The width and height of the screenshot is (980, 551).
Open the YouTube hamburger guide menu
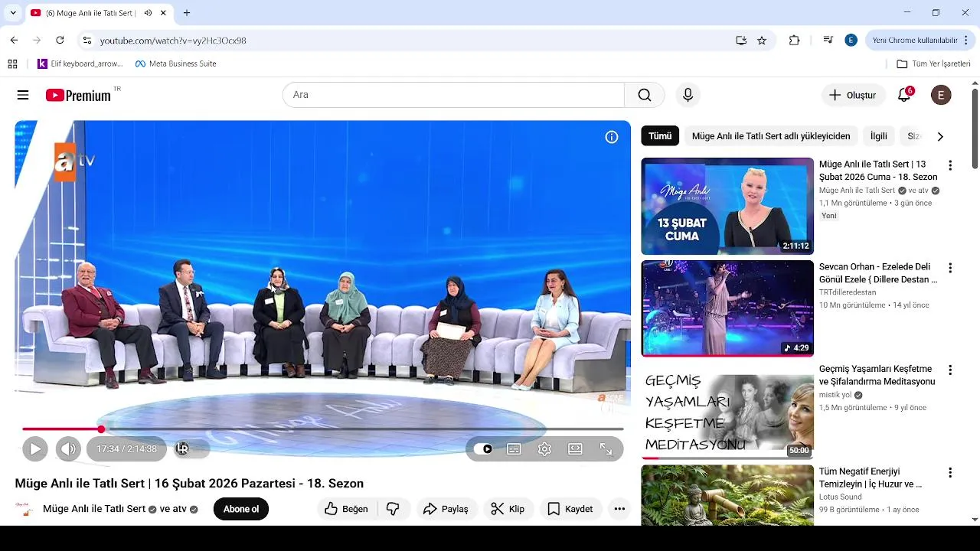[x=23, y=95]
